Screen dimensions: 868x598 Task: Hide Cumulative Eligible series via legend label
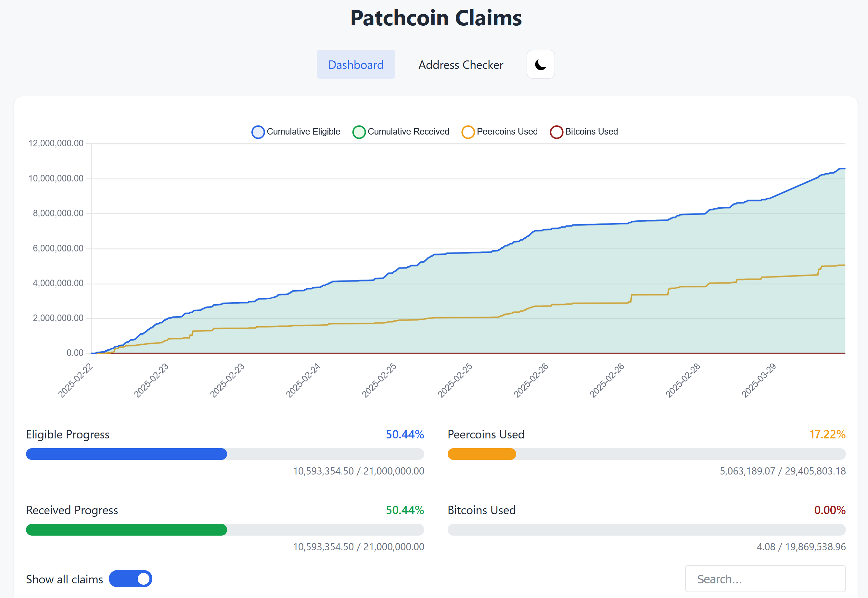tap(303, 132)
